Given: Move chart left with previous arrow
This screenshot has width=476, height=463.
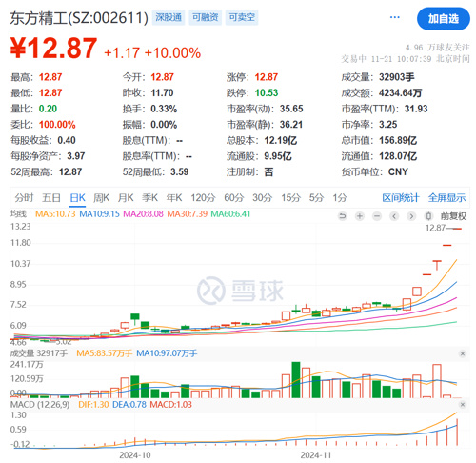Looking at the screenshot, I should [x=394, y=216].
